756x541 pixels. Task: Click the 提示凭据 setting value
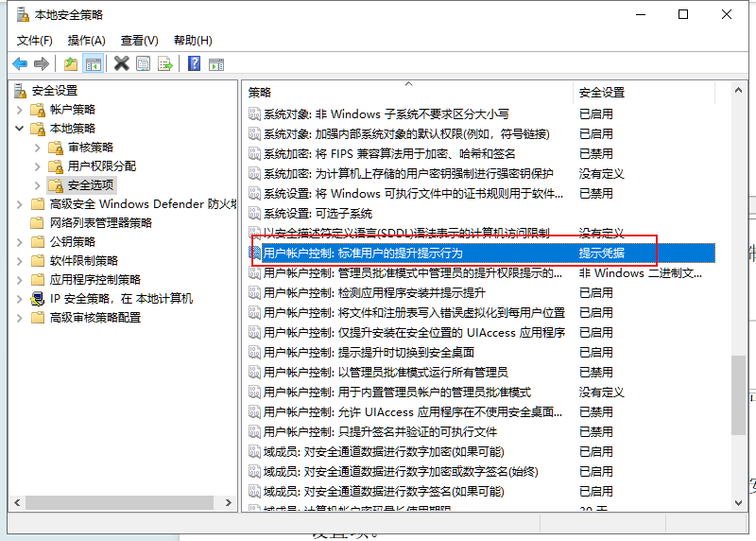(x=601, y=253)
